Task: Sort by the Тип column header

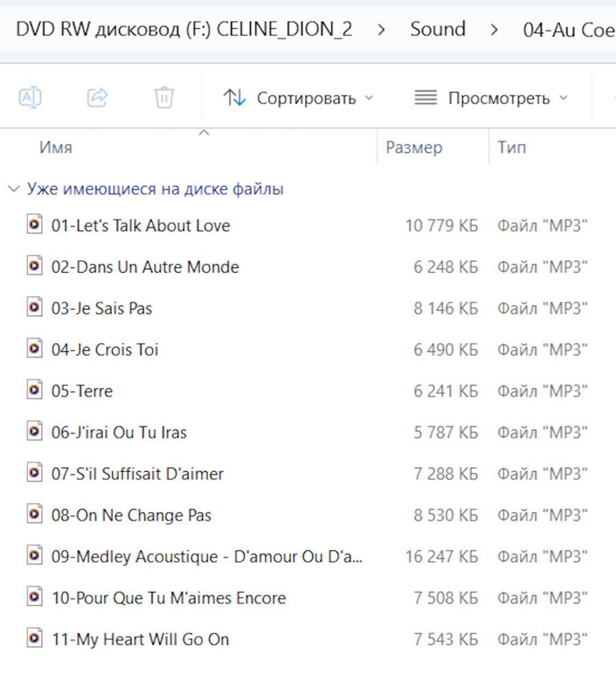Action: 511,148
